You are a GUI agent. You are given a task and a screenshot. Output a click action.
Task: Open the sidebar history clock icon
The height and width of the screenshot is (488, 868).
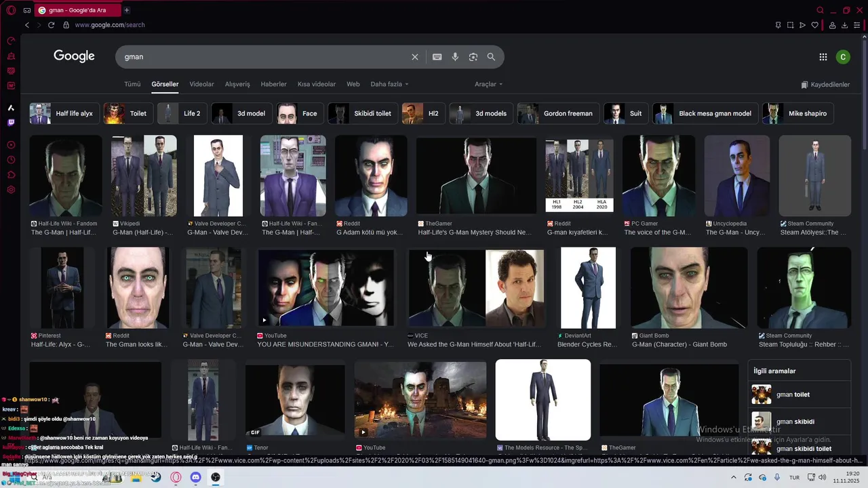(11, 160)
